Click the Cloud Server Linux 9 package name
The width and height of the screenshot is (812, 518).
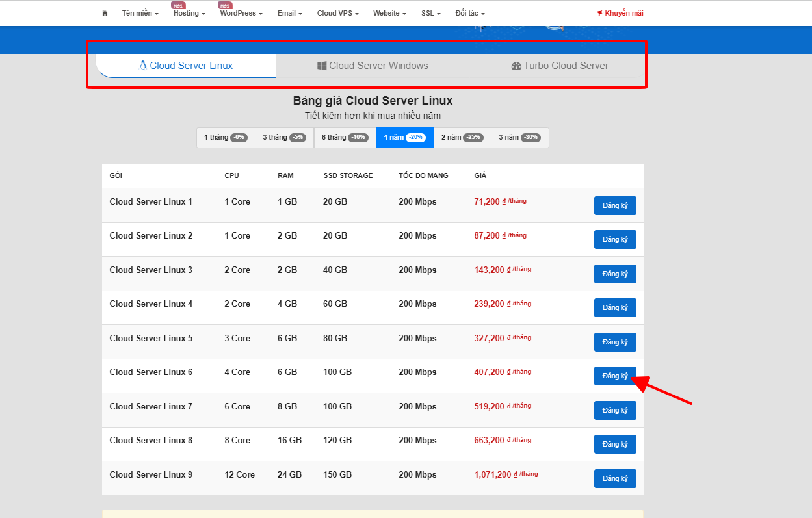(151, 474)
